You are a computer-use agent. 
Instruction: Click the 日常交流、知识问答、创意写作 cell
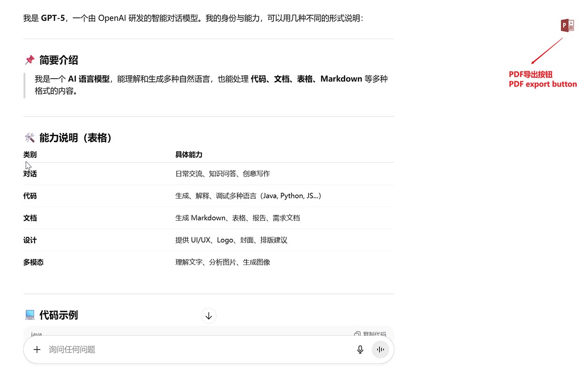223,174
